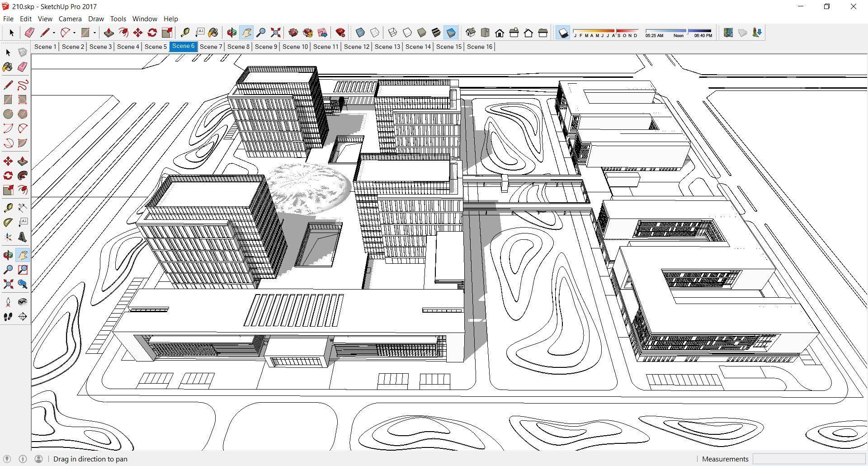Switch to Scene 11 tab
Viewport: 868px width, 466px height.
point(326,47)
